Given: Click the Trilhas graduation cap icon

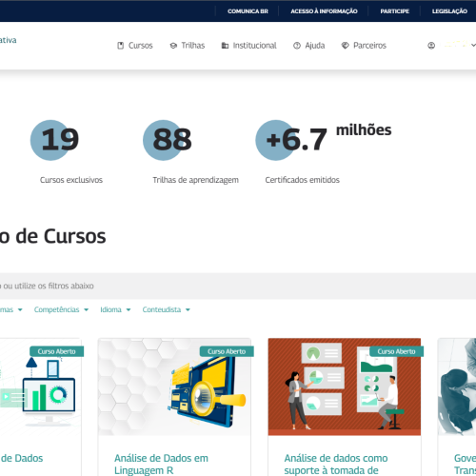Looking at the screenshot, I should click(173, 46).
